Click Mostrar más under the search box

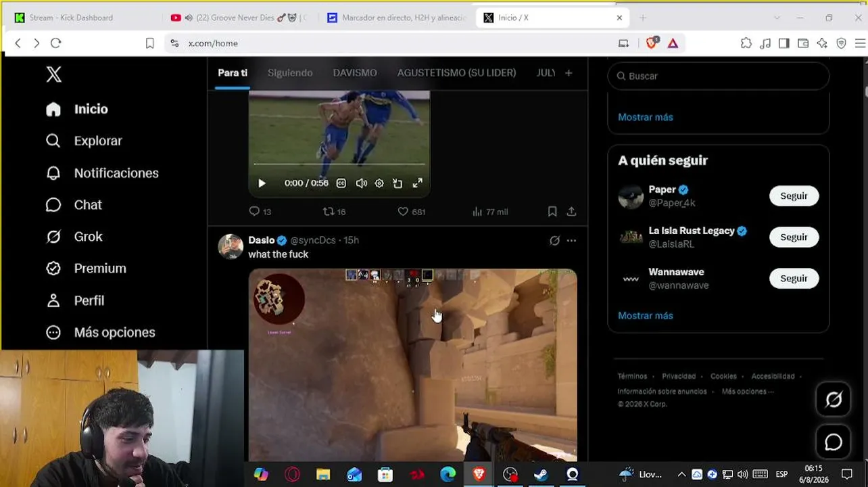pos(646,117)
